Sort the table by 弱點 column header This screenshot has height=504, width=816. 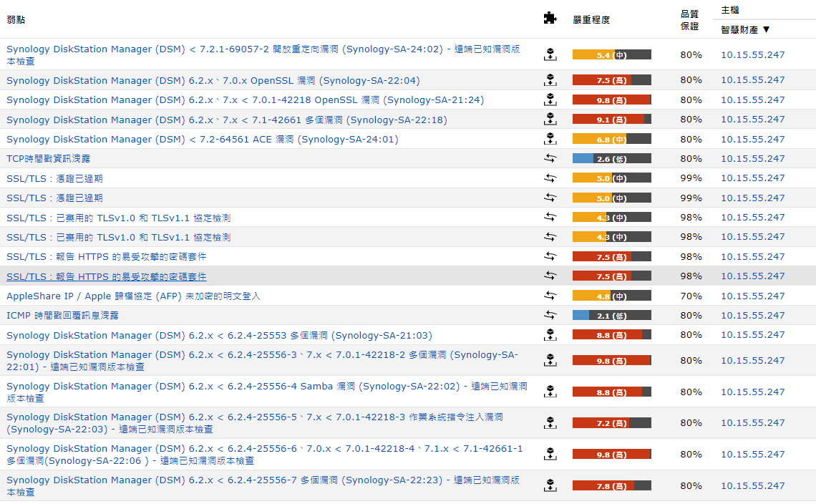16,19
